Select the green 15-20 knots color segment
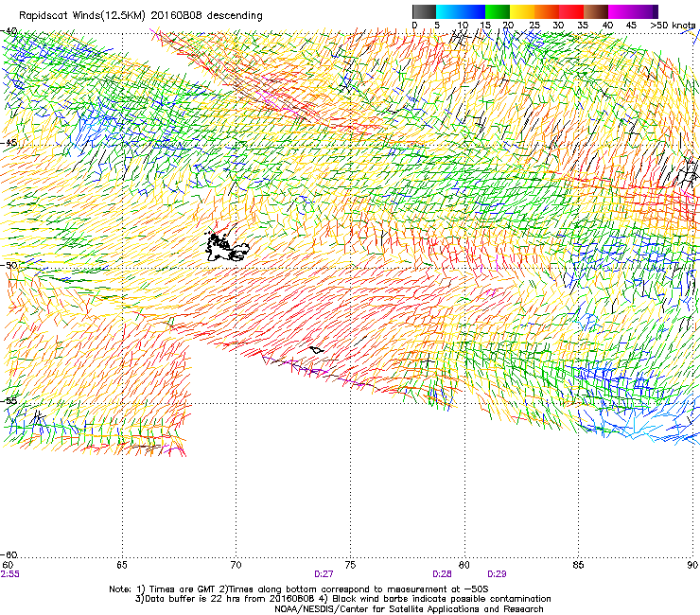 point(498,11)
